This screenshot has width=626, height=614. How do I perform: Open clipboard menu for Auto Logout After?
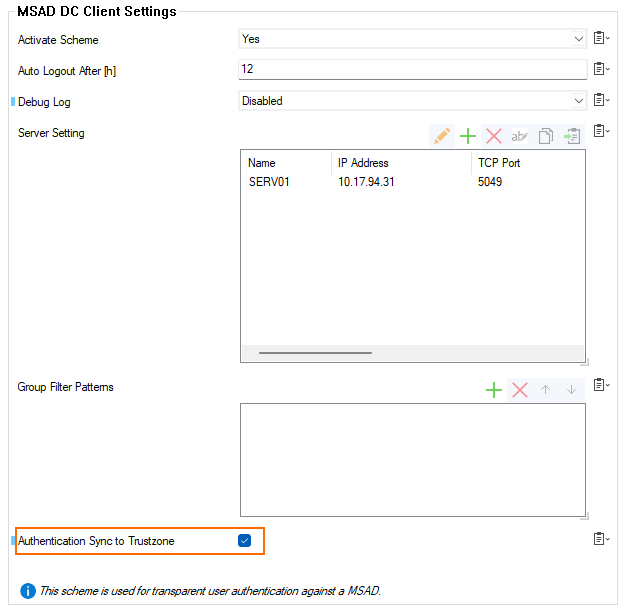click(601, 69)
